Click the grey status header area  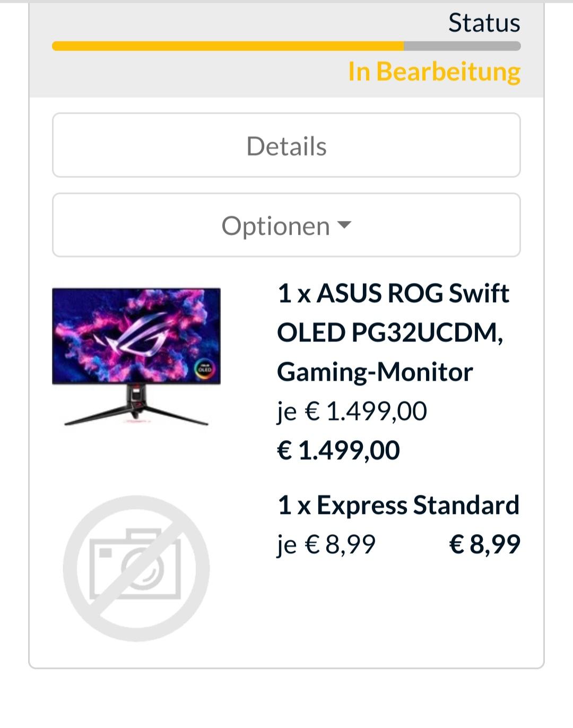pyautogui.click(x=286, y=50)
